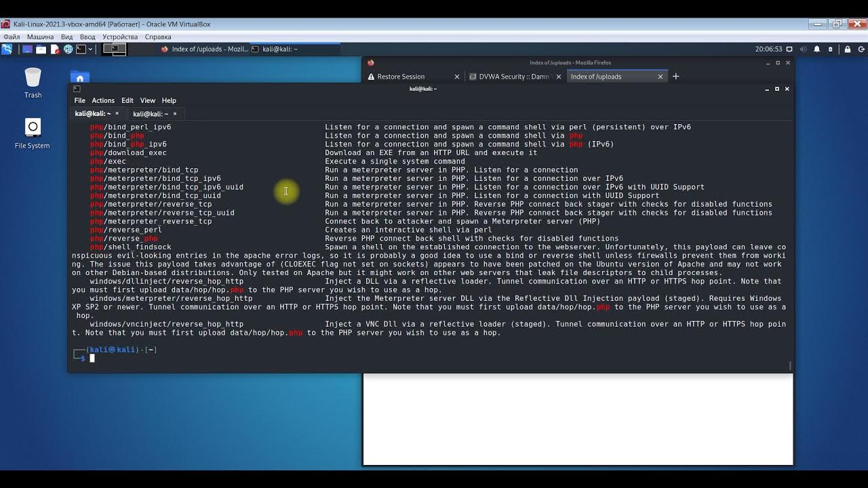
Task: Close the terminal window
Action: pos(787,89)
